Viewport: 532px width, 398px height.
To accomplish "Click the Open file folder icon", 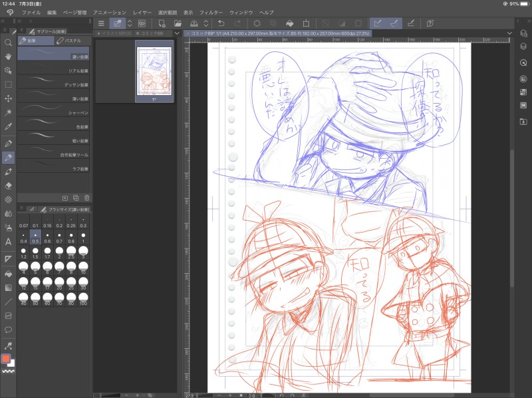I will coord(178,23).
